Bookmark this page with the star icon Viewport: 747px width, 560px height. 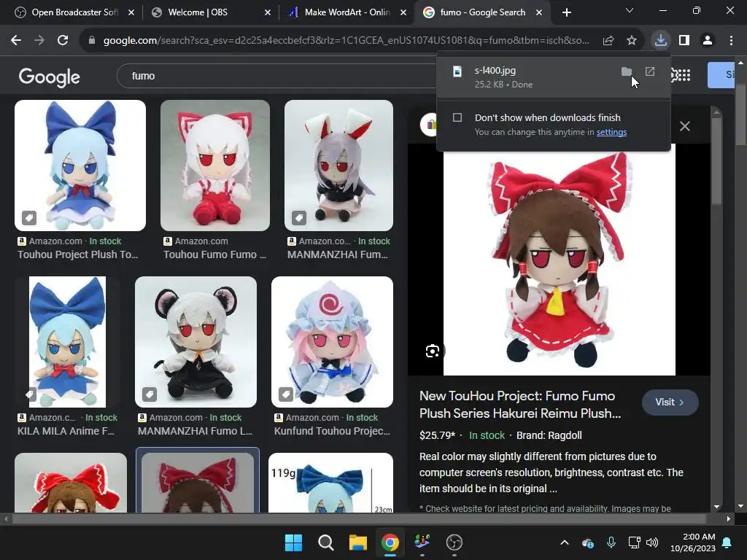632,41
